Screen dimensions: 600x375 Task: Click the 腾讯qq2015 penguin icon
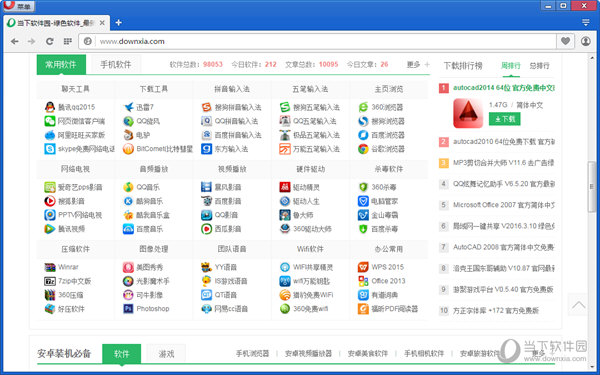point(50,107)
